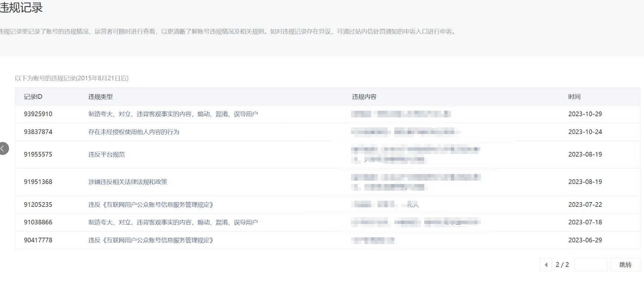Click the date 2023-08-19 for record 91951368
This screenshot has width=644, height=281.
tap(585, 182)
